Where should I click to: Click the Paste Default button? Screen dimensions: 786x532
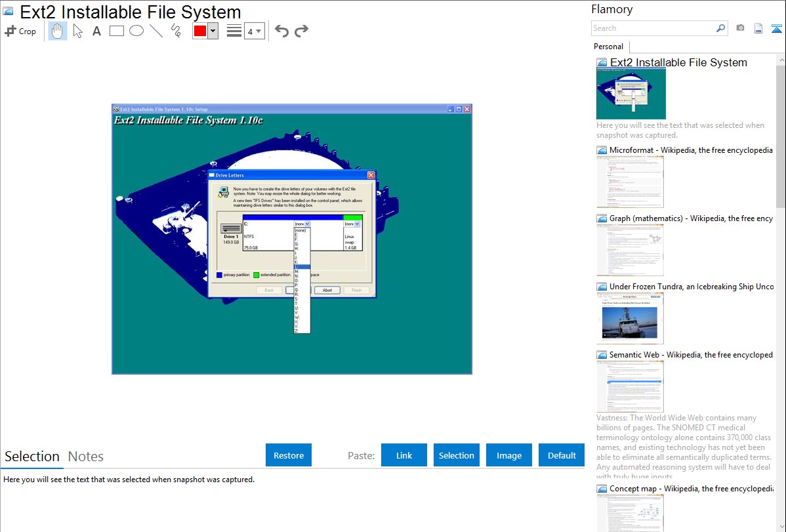pyautogui.click(x=562, y=455)
